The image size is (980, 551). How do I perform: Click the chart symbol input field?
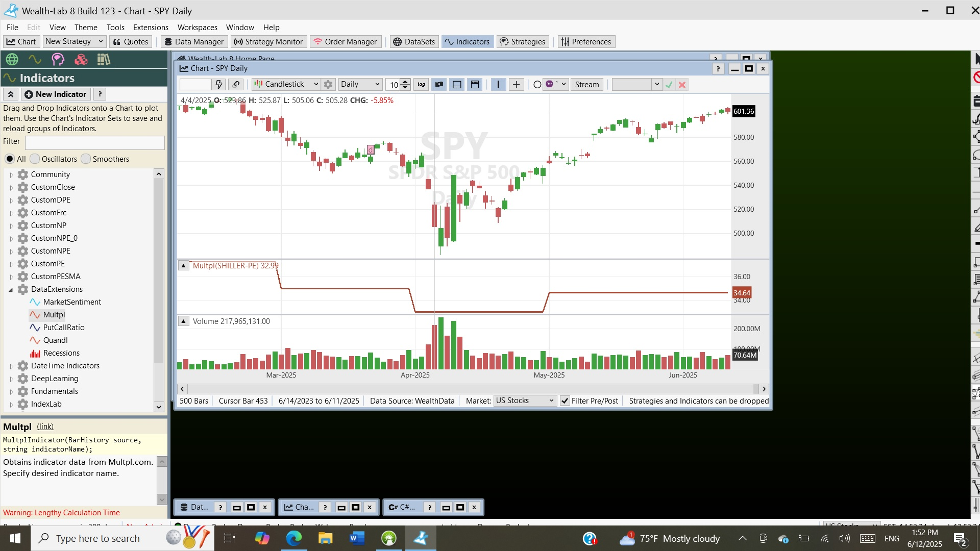[195, 85]
